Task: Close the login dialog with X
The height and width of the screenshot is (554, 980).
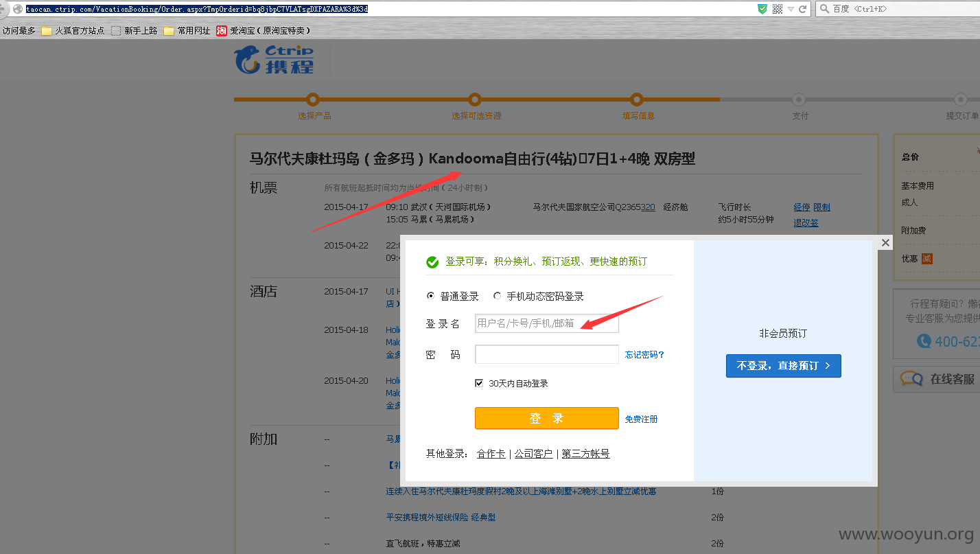Action: pos(885,243)
